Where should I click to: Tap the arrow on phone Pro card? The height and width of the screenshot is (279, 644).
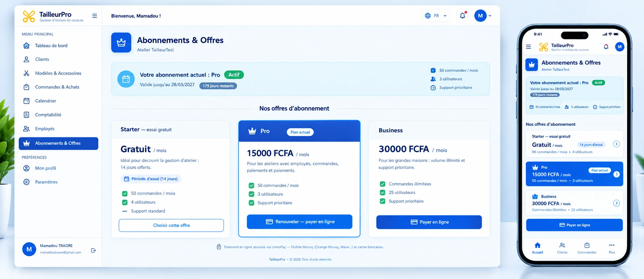617,174
